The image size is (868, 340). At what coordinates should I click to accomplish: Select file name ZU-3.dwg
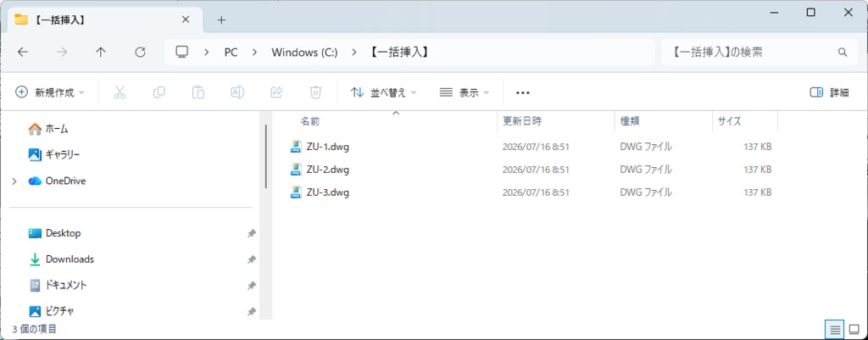point(328,192)
